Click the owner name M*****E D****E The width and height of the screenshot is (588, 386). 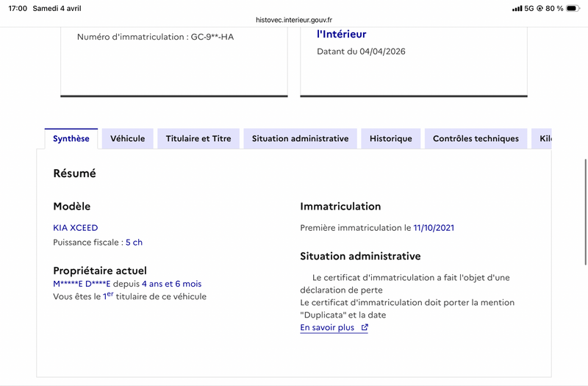click(82, 284)
